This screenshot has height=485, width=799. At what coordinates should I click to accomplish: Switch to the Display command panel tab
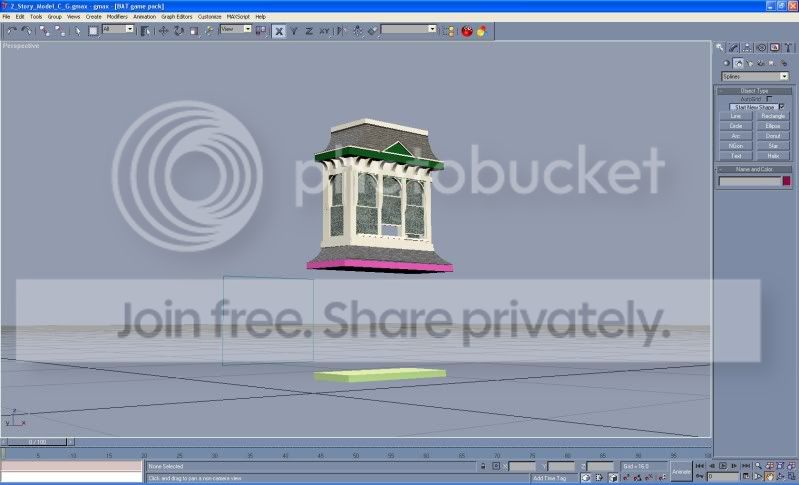tap(775, 47)
